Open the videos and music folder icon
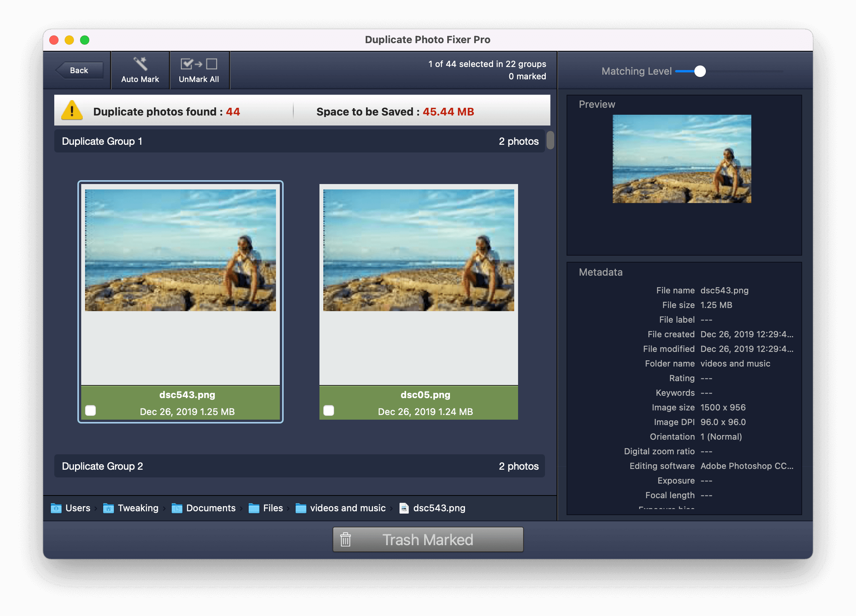 pyautogui.click(x=302, y=508)
